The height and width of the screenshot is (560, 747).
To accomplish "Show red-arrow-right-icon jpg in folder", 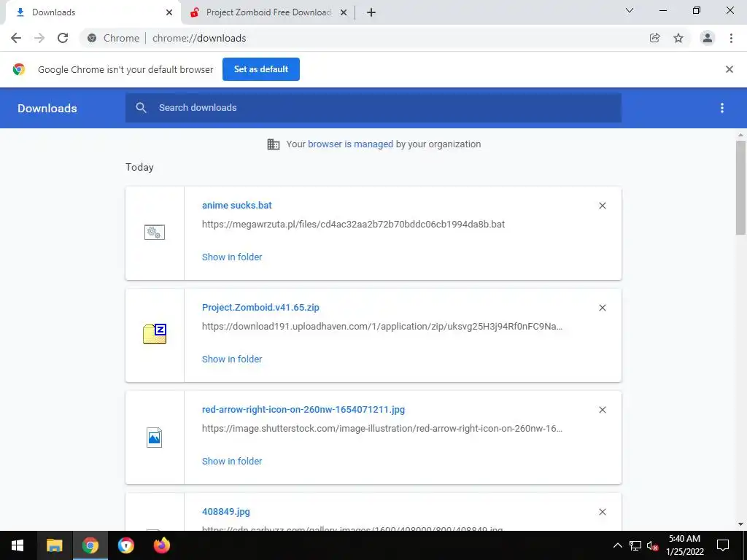I will pyautogui.click(x=232, y=462).
